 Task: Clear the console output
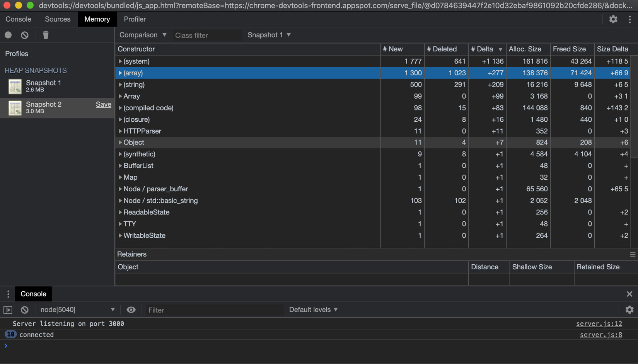click(24, 310)
